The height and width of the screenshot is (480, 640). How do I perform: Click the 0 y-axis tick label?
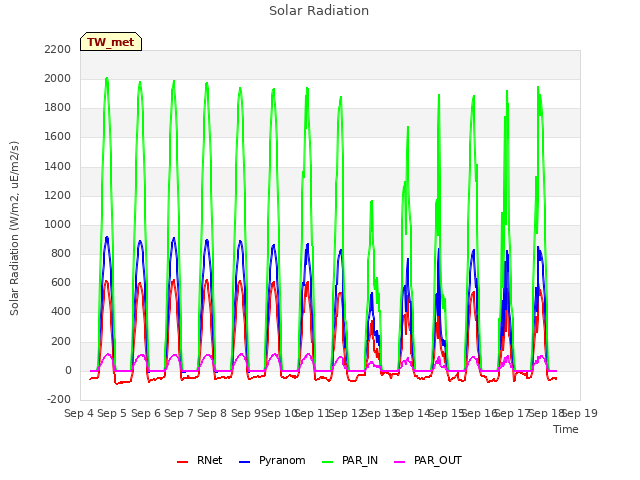tap(68, 371)
